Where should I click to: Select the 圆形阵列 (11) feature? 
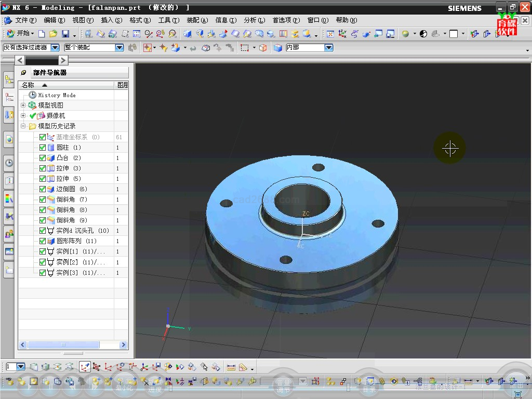point(76,241)
